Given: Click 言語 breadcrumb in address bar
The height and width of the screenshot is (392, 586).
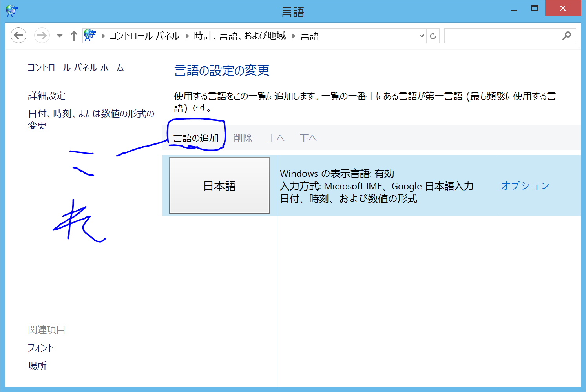Looking at the screenshot, I should coord(310,36).
